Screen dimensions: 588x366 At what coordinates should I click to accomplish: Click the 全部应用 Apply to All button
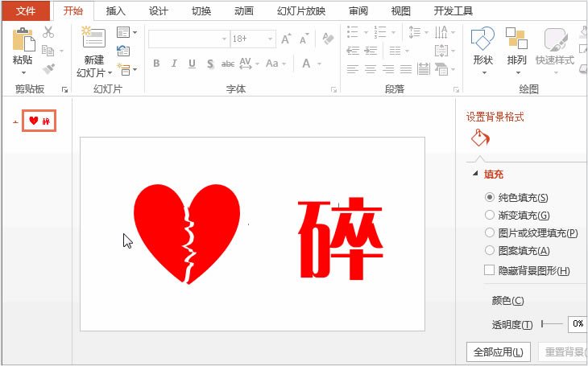coord(499,352)
